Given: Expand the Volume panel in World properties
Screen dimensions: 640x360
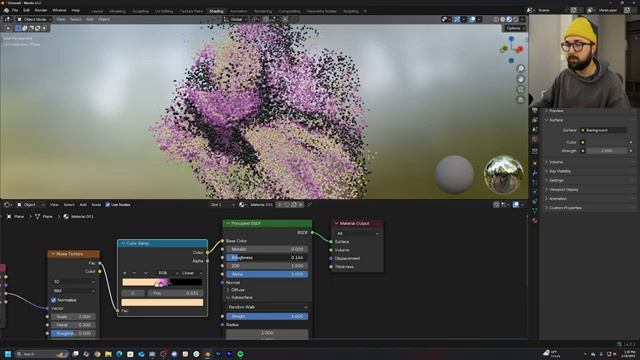Looking at the screenshot, I should pyautogui.click(x=556, y=162).
